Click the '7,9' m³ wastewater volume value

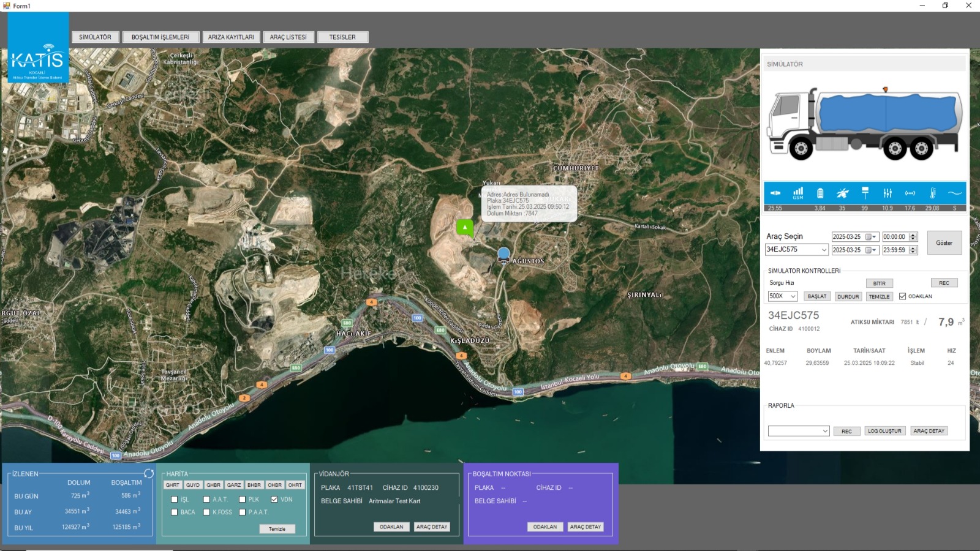pos(946,322)
